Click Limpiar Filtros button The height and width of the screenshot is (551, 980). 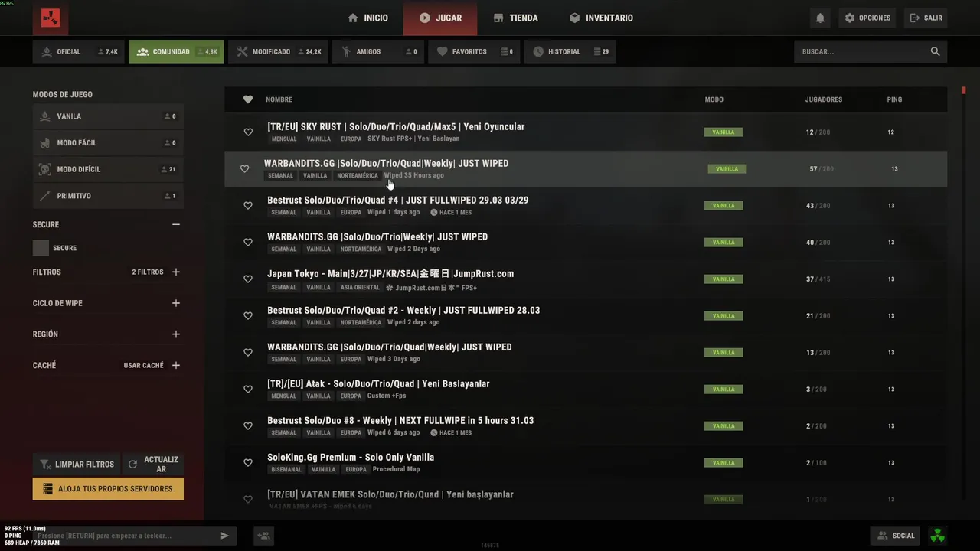(x=76, y=465)
